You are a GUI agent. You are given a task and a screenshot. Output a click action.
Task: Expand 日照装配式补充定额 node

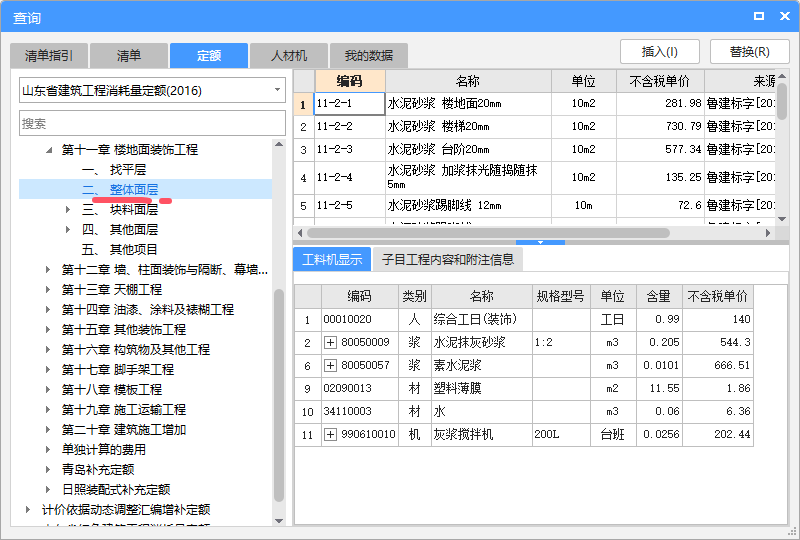click(x=47, y=489)
